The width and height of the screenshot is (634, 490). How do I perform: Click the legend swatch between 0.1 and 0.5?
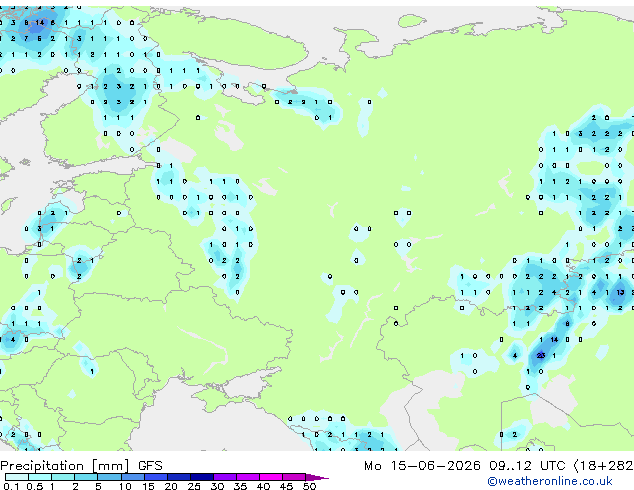point(17,477)
